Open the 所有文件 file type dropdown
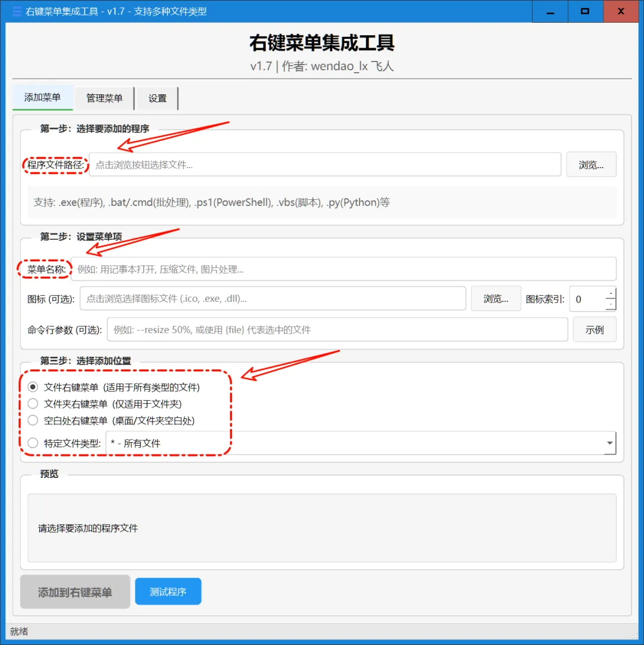This screenshot has height=645, width=644. [x=609, y=443]
